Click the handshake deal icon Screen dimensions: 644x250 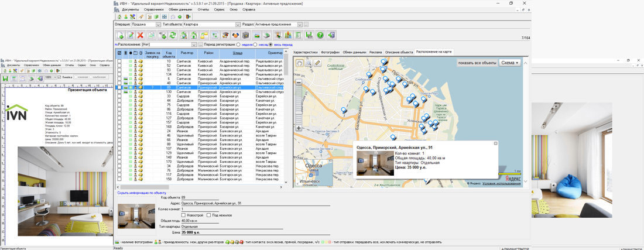pyautogui.click(x=236, y=35)
